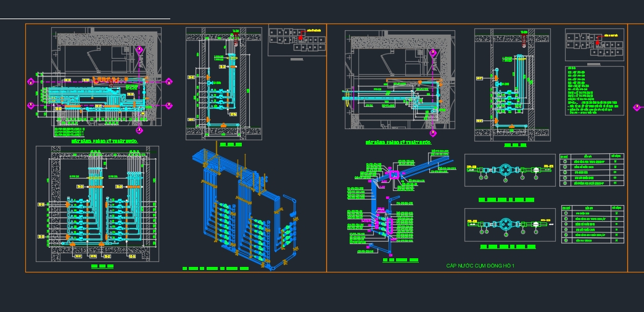Click magenta section marker below right floor plan
Viewport: 644px width, 312px height.
(432, 133)
